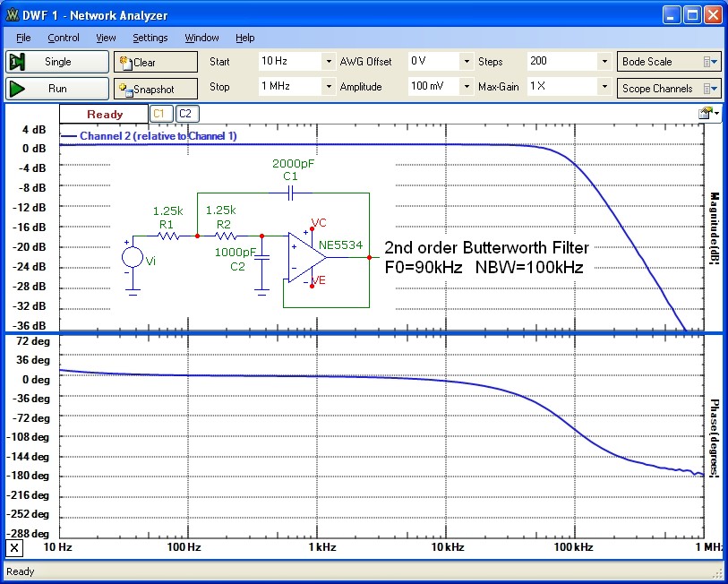Start the analyzer with Run
This screenshot has width=728, height=584.
click(x=57, y=89)
